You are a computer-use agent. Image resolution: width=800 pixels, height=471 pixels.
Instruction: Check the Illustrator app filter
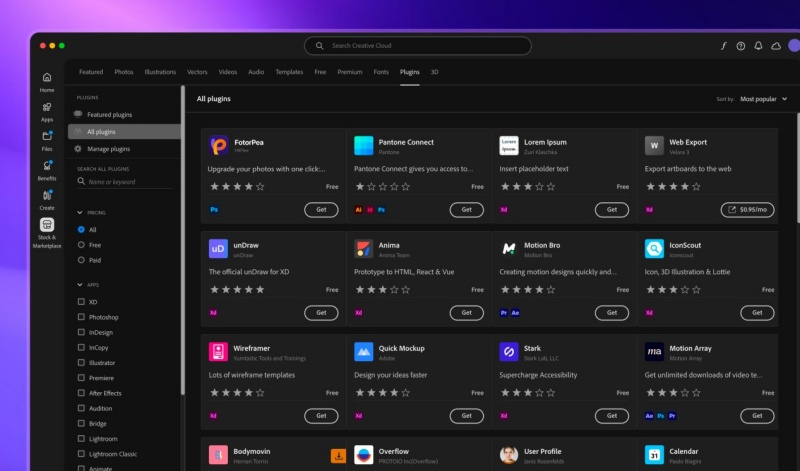[81, 362]
